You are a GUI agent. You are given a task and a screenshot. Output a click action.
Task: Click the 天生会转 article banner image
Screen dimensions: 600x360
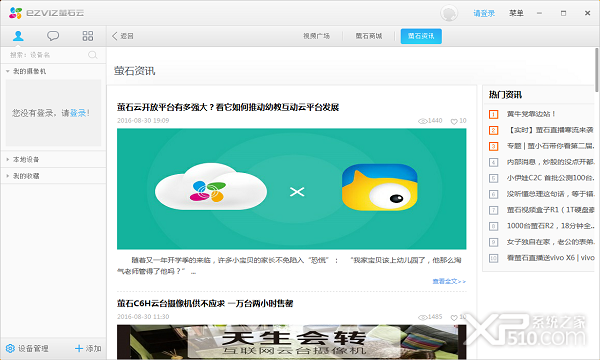[292, 342]
